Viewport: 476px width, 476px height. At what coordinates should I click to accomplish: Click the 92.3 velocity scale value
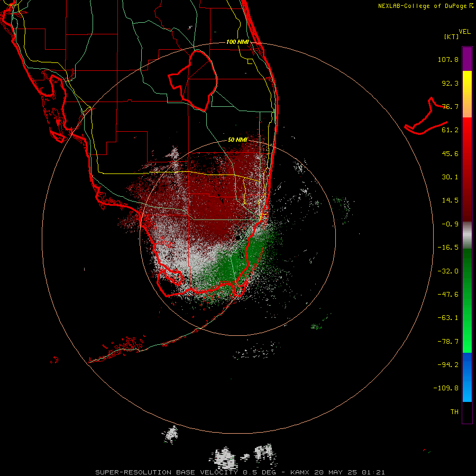450,83
